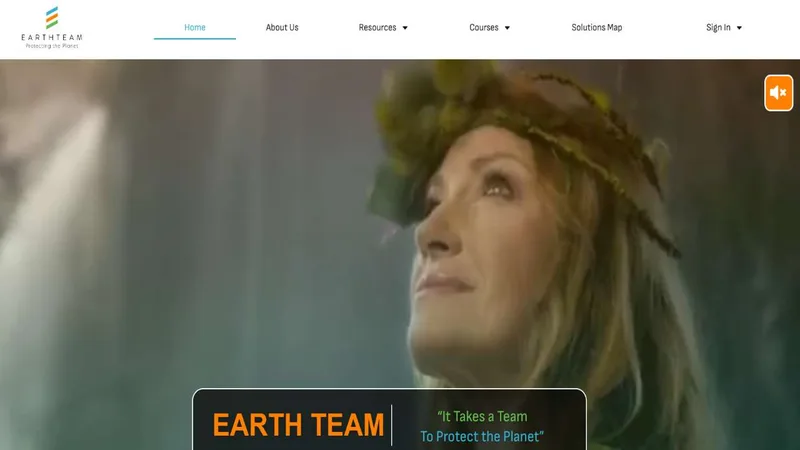Open the Home menu item

pos(195,28)
